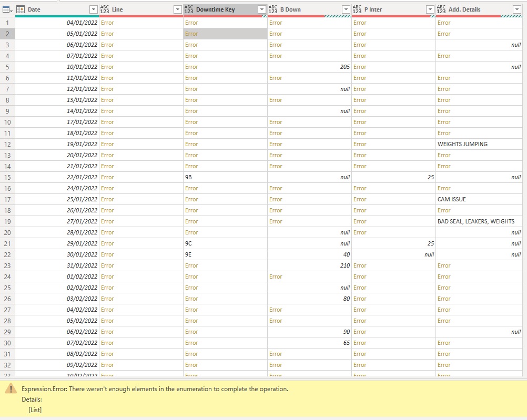527x420 pixels.
Task: Select the P Inter column header
Action: (x=393, y=9)
